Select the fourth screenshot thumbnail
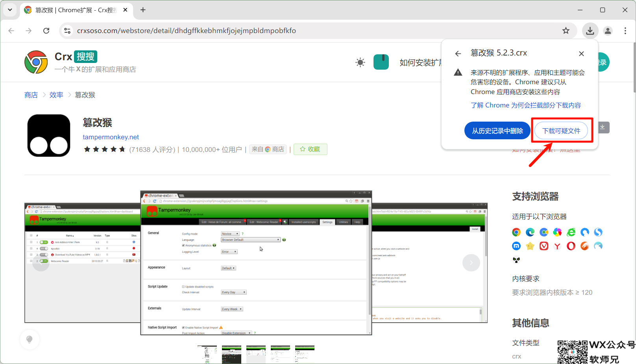This screenshot has width=636, height=364. (280, 355)
